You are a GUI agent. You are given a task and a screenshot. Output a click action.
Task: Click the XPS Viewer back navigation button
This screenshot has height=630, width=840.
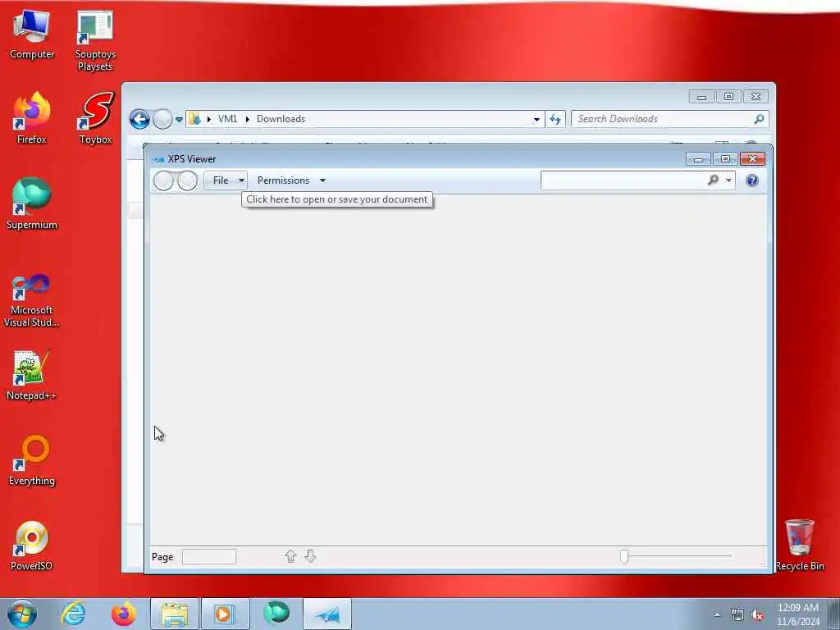[163, 180]
